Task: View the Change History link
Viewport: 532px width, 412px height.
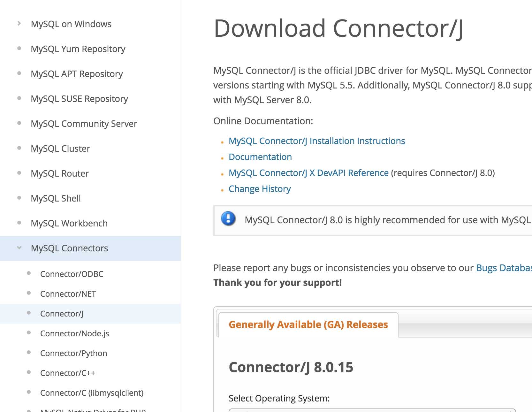Action: (260, 189)
